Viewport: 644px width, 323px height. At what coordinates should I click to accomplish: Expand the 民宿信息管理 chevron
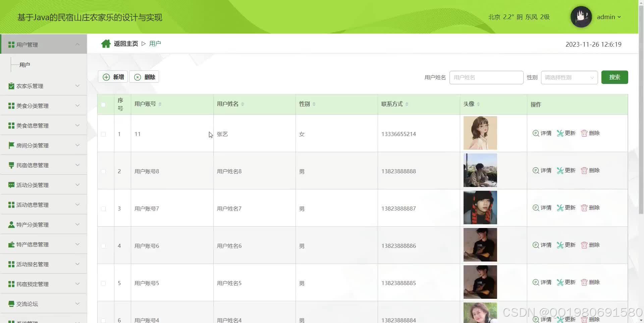(77, 165)
